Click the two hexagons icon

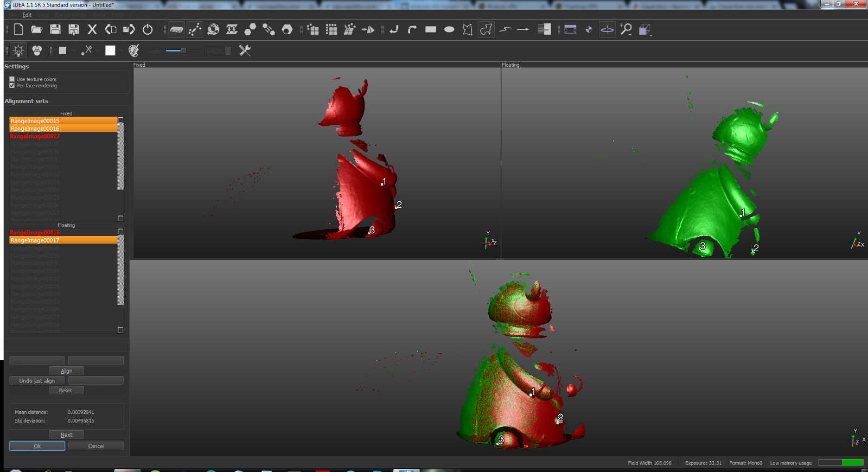click(x=250, y=29)
